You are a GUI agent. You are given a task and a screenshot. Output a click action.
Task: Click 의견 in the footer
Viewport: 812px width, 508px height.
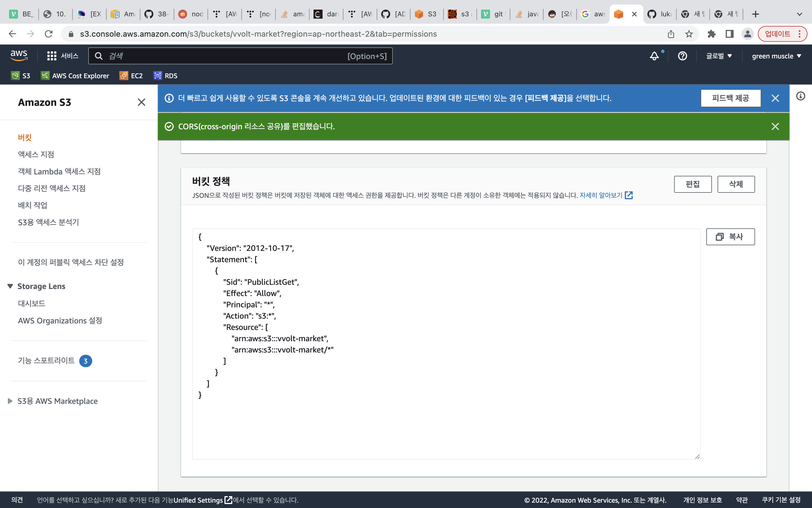[17, 500]
